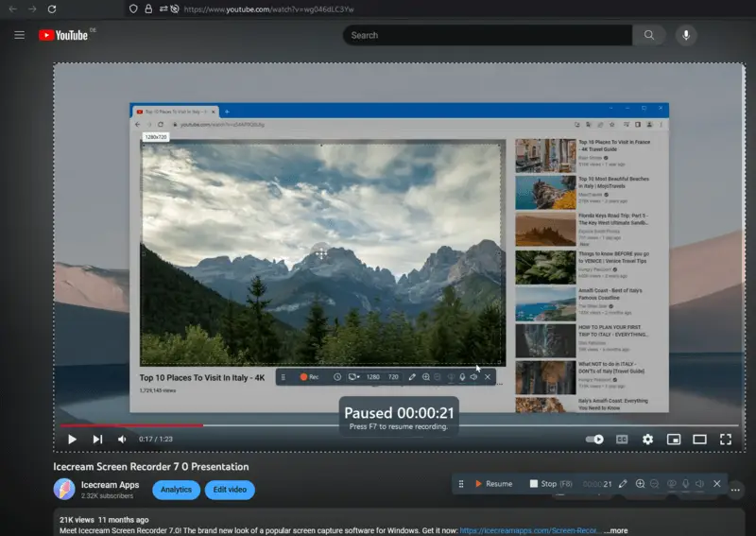756x536 pixels.
Task: Start voice search with the microphone button
Action: (686, 35)
